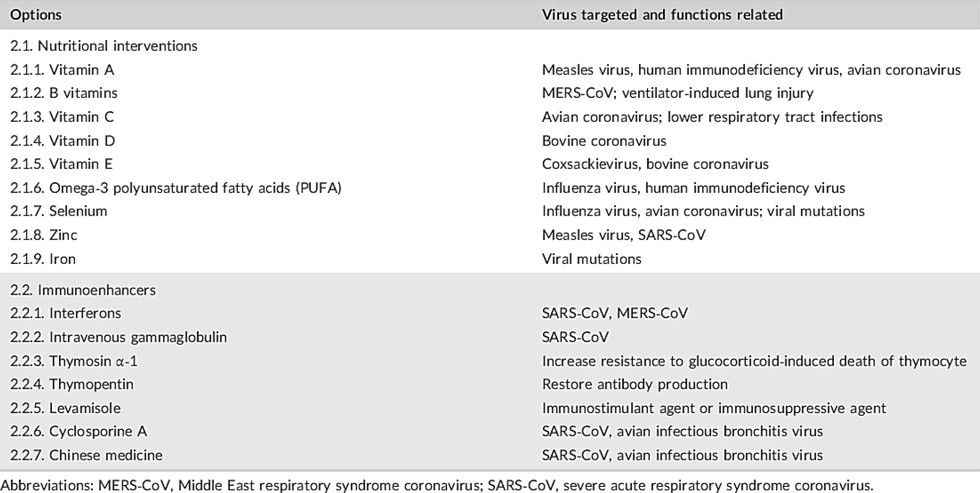Image resolution: width=980 pixels, height=493 pixels.
Task: Click the Omega-3 polyunsaturated fatty acids row
Action: pyautogui.click(x=176, y=188)
